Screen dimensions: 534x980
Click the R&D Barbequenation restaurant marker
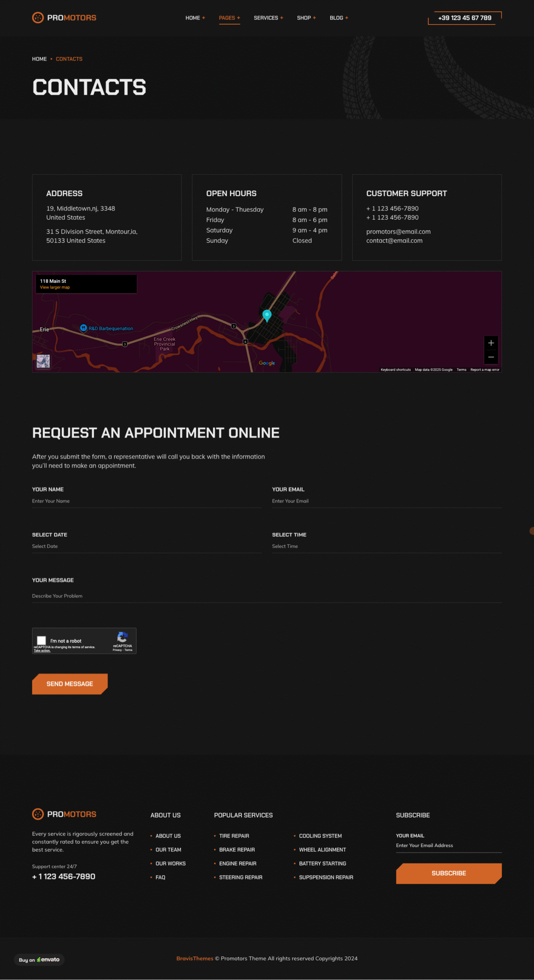tap(83, 328)
